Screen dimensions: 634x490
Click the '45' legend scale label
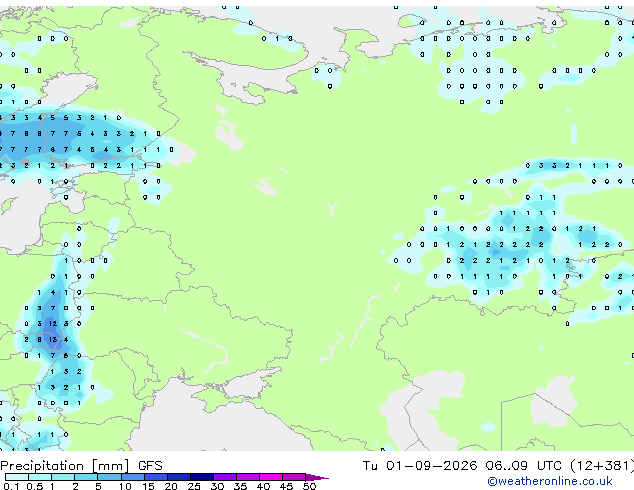coord(286,486)
